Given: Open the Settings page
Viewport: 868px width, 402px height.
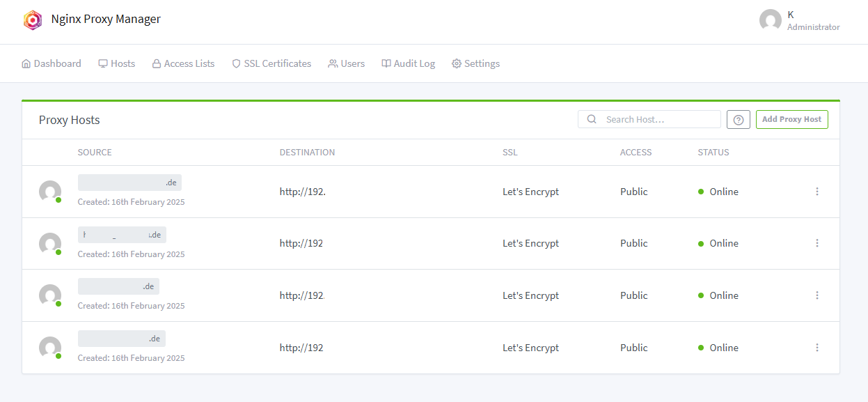Looking at the screenshot, I should (475, 63).
